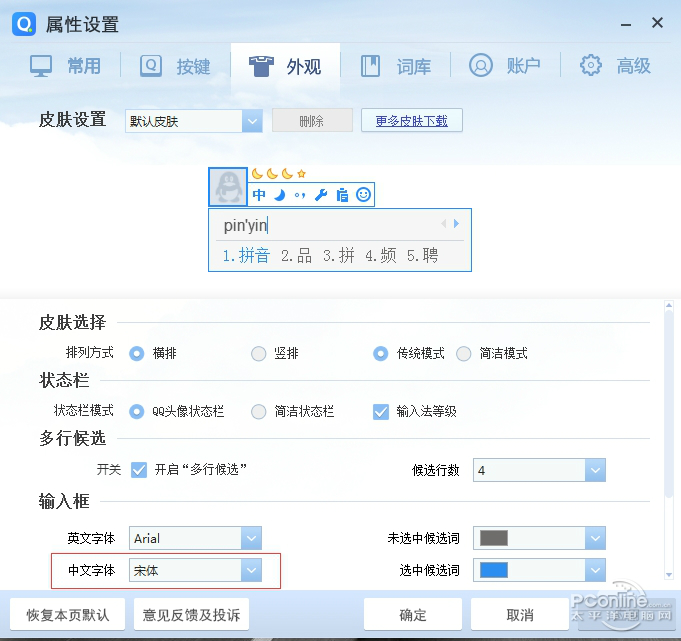Open the 未选中候选词 color dropdown arrow
Viewport: 681px width, 641px height.
(x=595, y=538)
